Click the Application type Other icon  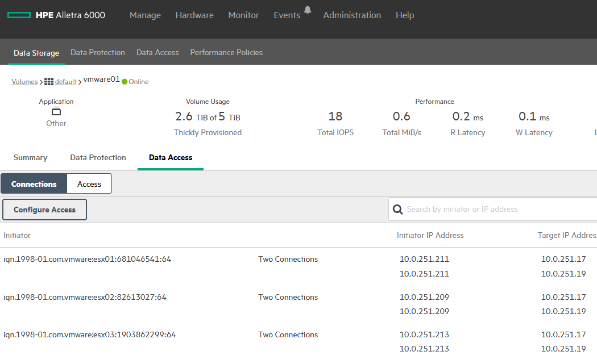56,111
